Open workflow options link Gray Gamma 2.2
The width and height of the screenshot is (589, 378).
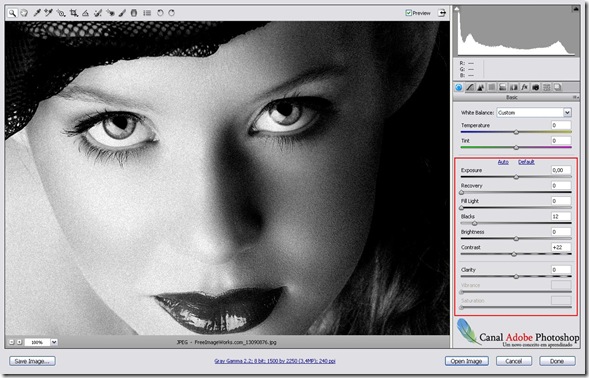(x=275, y=361)
